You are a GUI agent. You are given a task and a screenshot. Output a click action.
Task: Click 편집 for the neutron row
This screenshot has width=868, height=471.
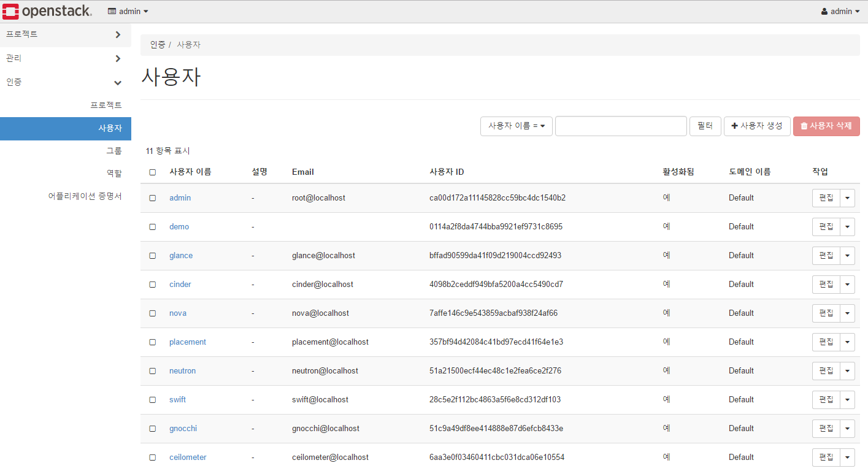click(x=826, y=371)
